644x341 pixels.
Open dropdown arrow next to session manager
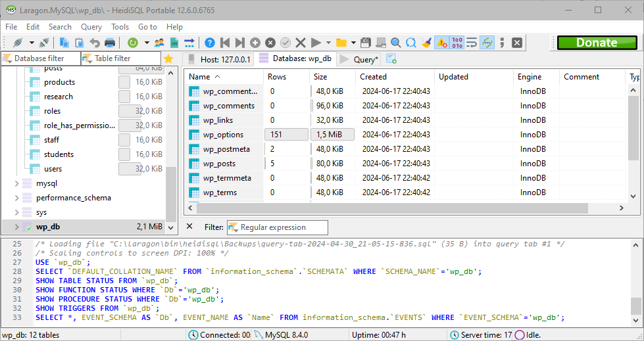click(32, 43)
